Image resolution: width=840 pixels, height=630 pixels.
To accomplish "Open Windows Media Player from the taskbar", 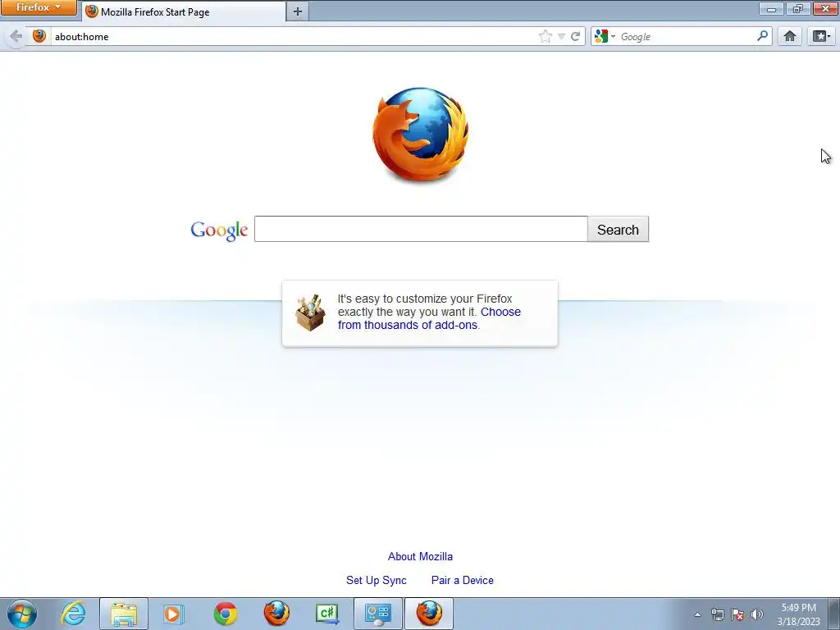I will [174, 614].
